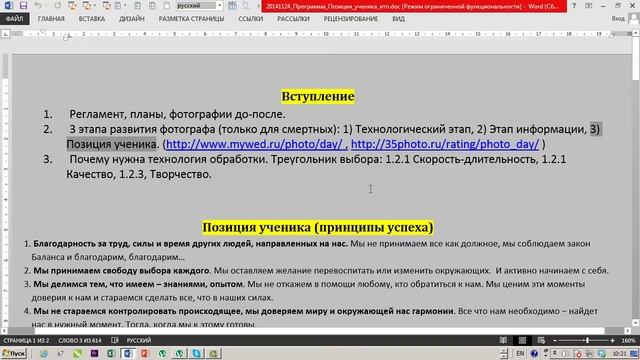Click the Word taskbar button
Screen dimensions: 640x360
(x=128, y=353)
